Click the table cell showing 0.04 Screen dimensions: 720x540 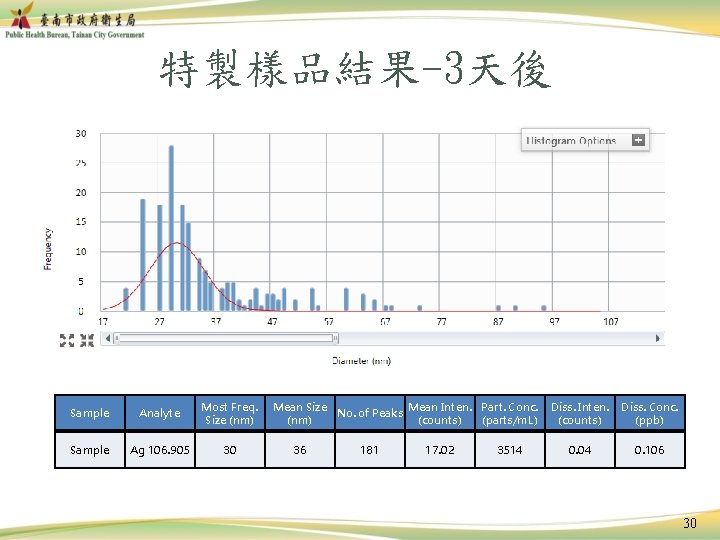tap(580, 450)
